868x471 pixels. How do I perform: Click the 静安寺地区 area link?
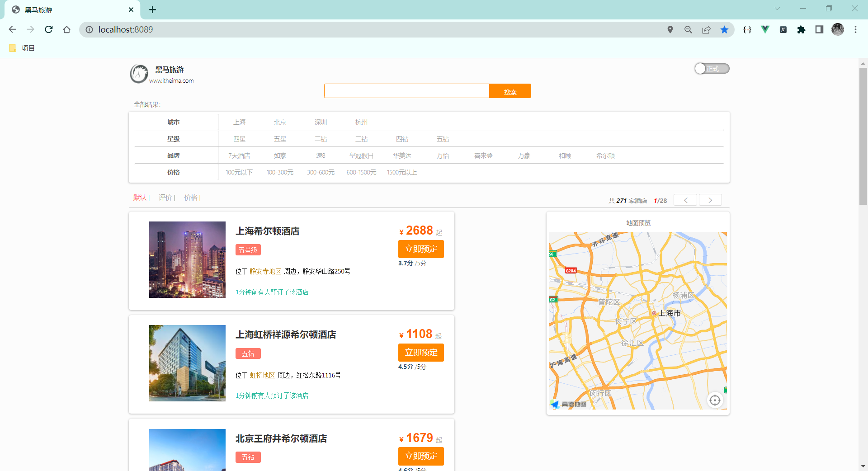coord(265,271)
